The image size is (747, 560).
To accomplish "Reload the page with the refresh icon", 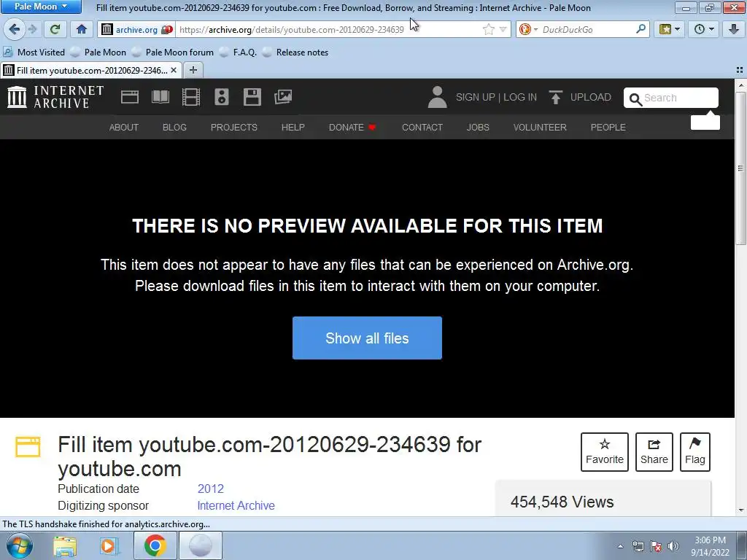I will (55, 29).
